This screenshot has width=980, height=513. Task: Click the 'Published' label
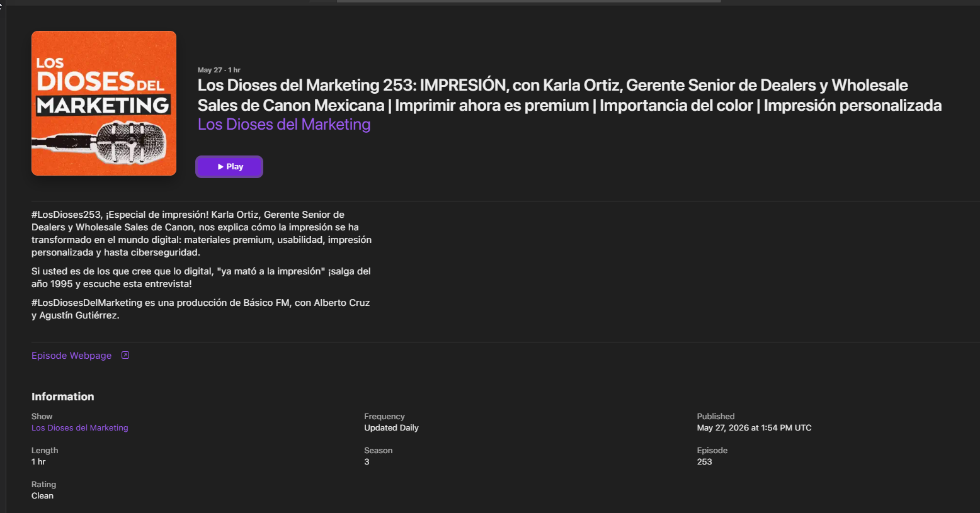(715, 417)
